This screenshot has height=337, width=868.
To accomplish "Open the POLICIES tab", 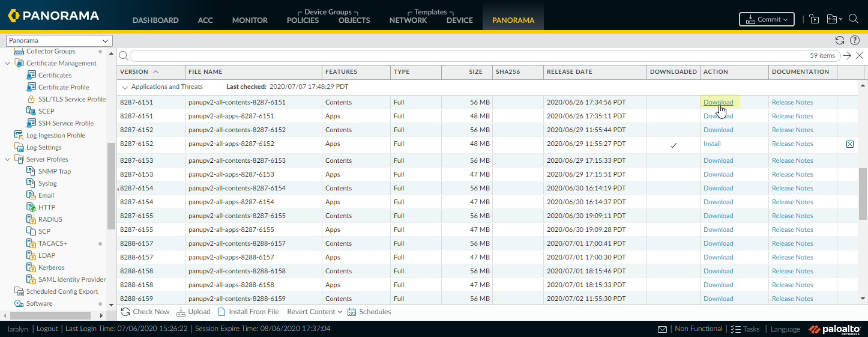I will coord(303,20).
